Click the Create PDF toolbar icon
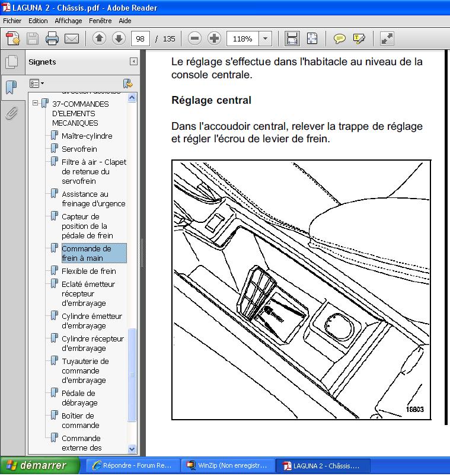 [13, 39]
